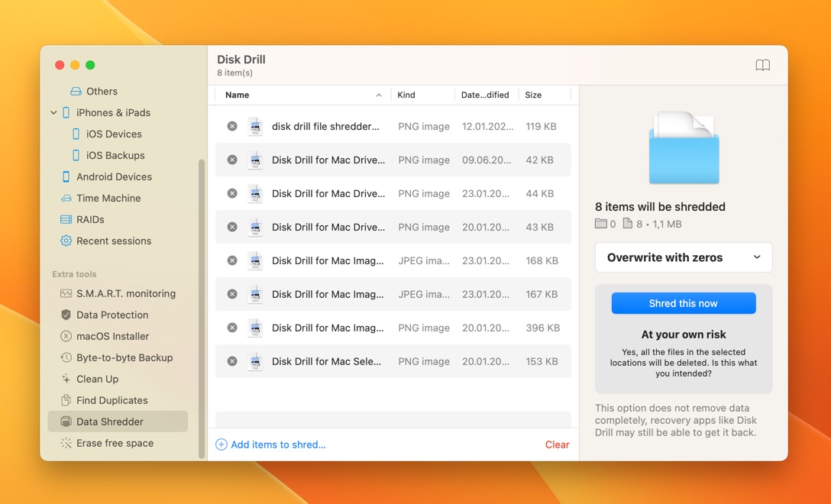
Task: Select the 43 KB Disk Drill for Mac Drive row
Action: [393, 227]
